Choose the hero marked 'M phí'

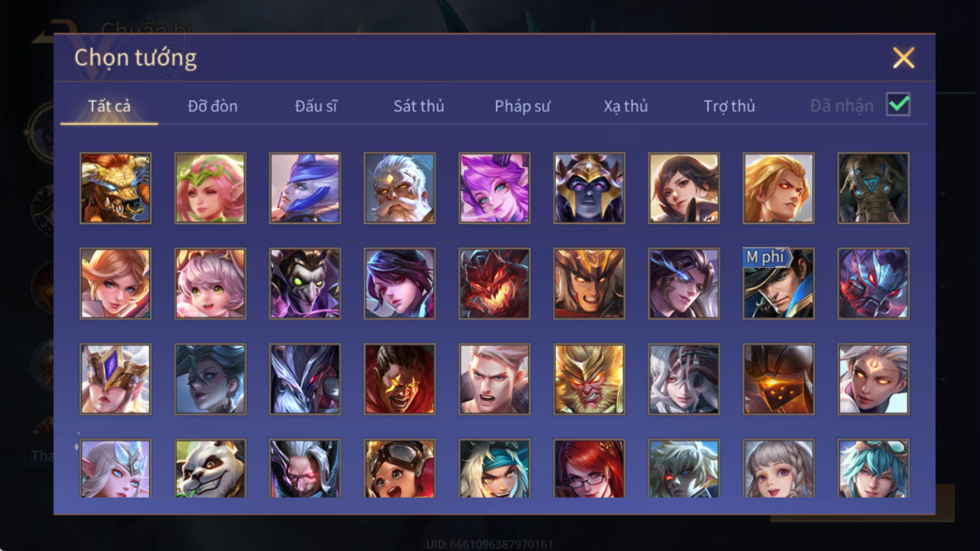(x=778, y=283)
